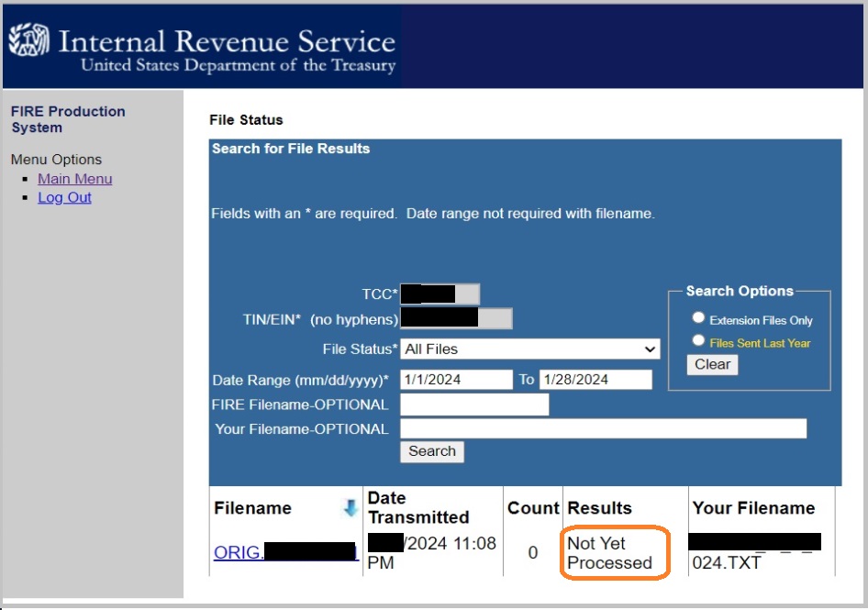Image resolution: width=868 pixels, height=610 pixels.
Task: Go to the Main Menu link
Action: tap(74, 179)
